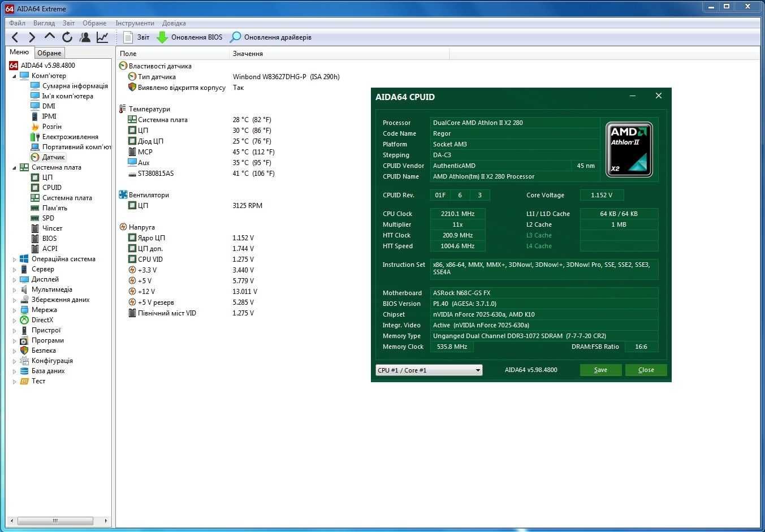
Task: Click Save in the AIDA64 CPUID window
Action: coord(600,370)
